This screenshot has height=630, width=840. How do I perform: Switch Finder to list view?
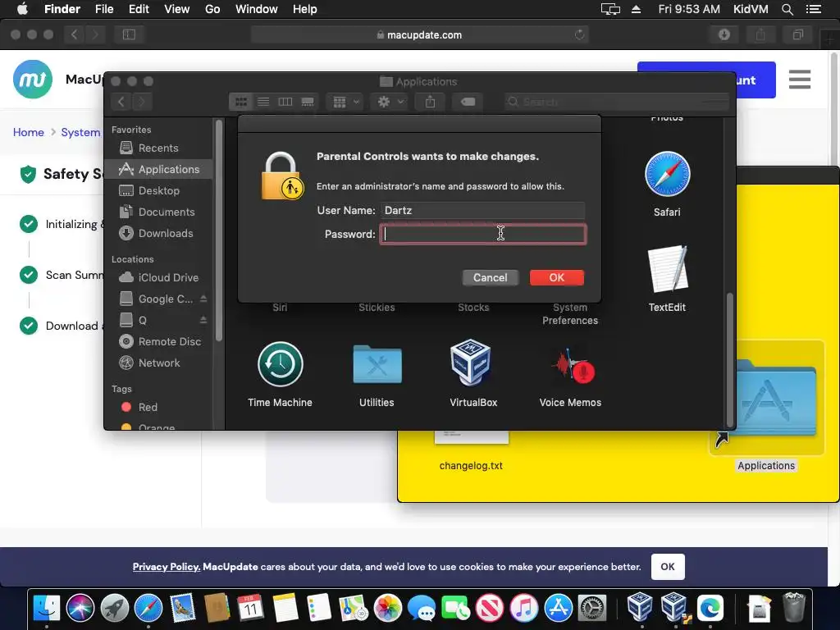pos(263,102)
